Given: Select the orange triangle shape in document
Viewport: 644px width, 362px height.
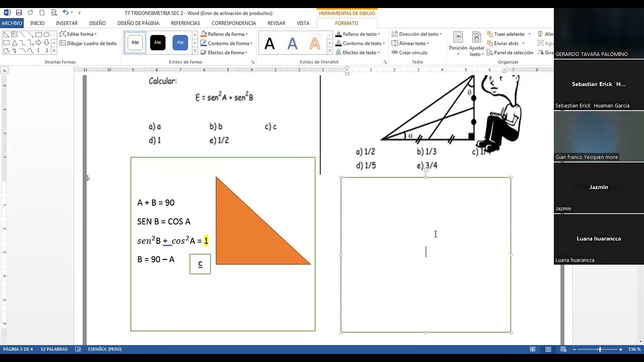Looking at the screenshot, I should [x=248, y=235].
